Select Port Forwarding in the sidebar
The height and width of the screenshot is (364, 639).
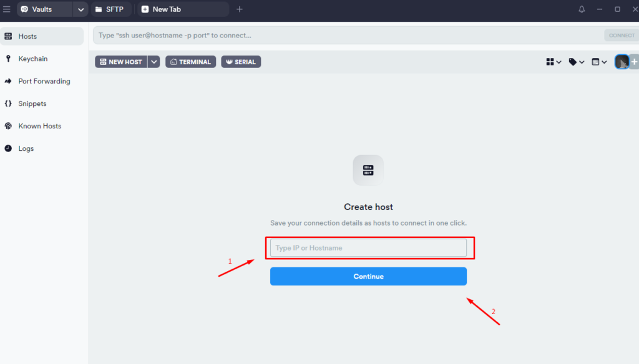click(44, 81)
